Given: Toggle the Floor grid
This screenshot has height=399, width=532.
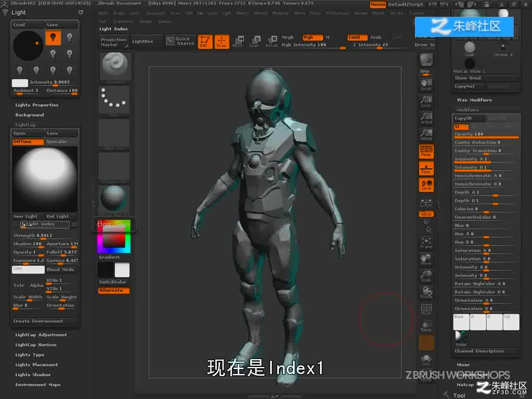Looking at the screenshot, I should point(426,168).
